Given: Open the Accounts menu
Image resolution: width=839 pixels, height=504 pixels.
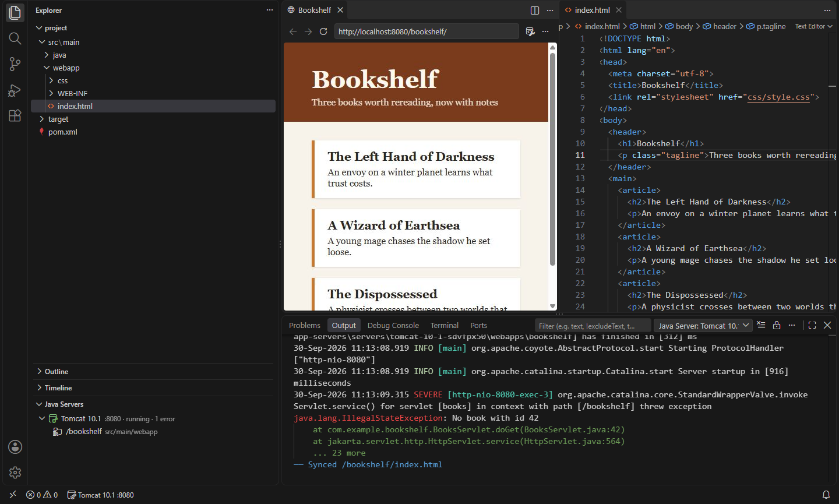Looking at the screenshot, I should pyautogui.click(x=15, y=447).
